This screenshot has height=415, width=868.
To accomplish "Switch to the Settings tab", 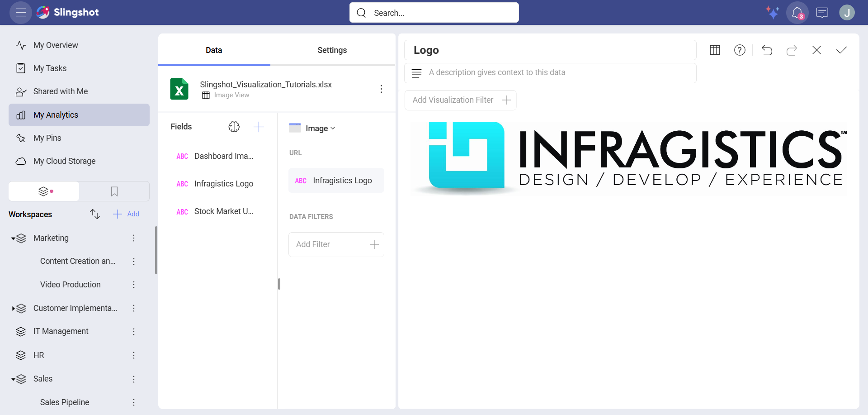I will point(332,50).
